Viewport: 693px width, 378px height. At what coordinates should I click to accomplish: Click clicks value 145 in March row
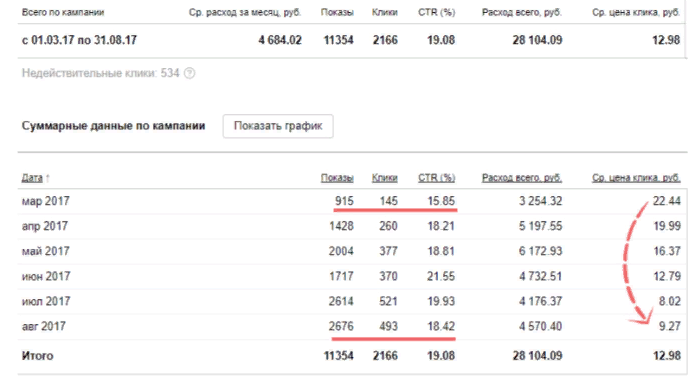tap(388, 201)
